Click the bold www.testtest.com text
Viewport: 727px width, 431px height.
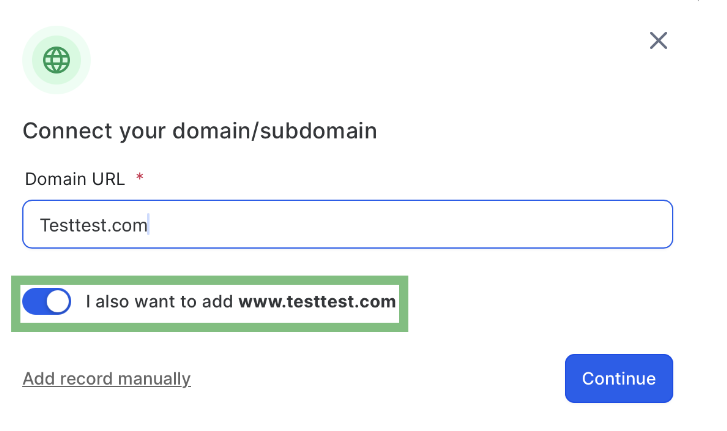click(x=317, y=302)
